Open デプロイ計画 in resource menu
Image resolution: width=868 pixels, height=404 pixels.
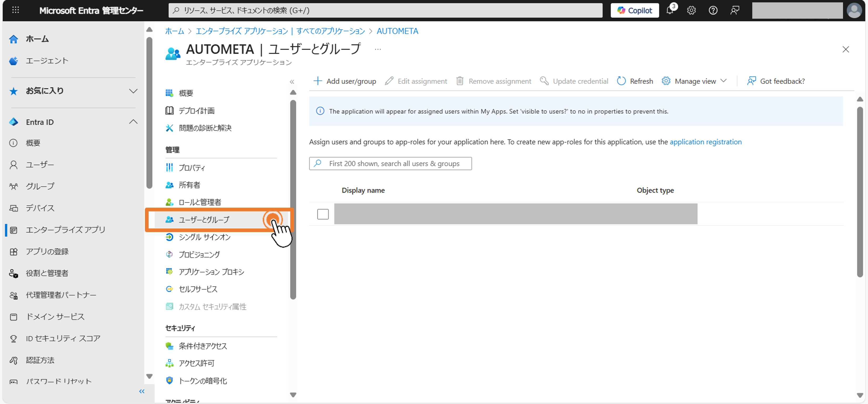tap(196, 111)
